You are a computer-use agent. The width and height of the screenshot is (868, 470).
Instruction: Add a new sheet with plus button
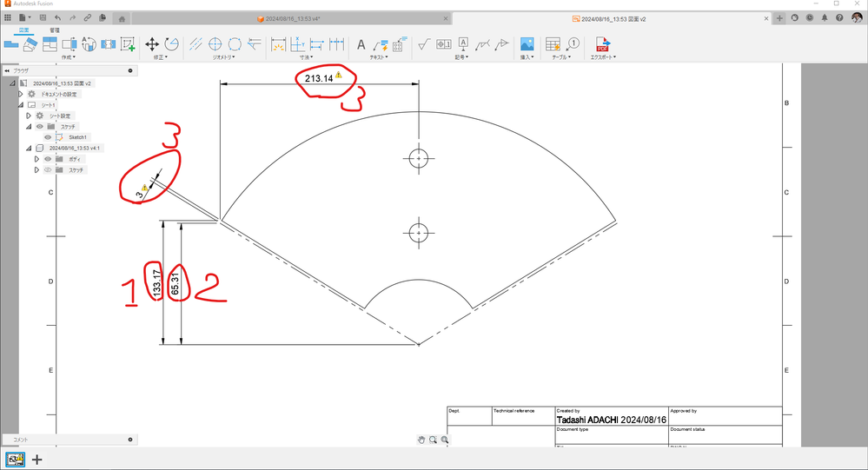(37, 460)
